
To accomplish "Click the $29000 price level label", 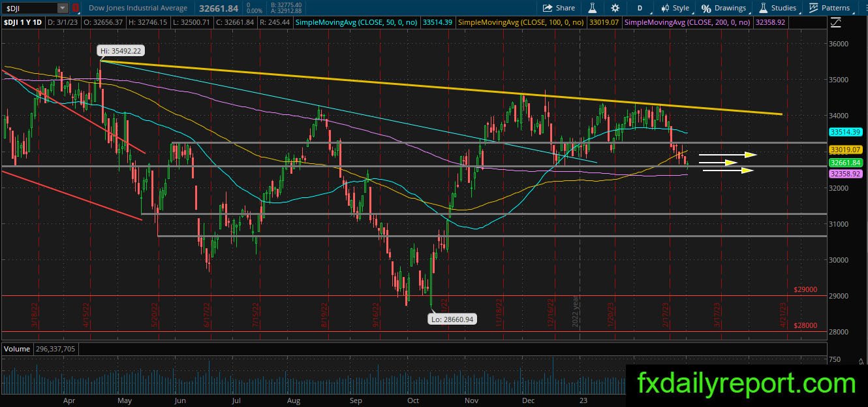I will (806, 289).
